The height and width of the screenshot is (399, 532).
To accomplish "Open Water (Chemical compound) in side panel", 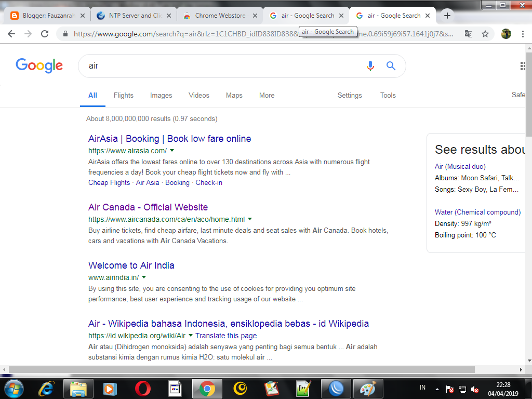I will pyautogui.click(x=478, y=212).
